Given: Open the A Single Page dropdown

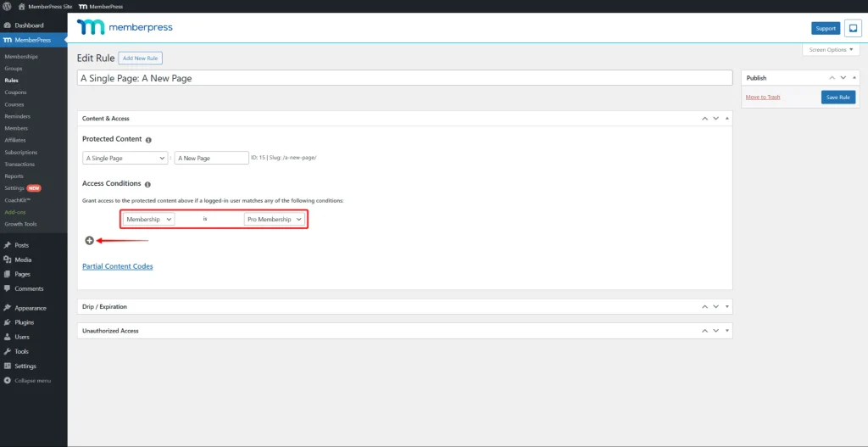Looking at the screenshot, I should (x=125, y=158).
